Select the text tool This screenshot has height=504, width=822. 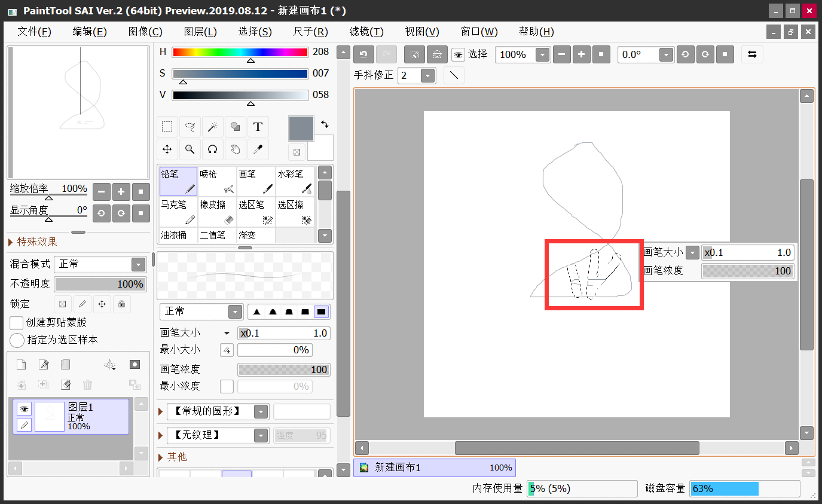258,127
